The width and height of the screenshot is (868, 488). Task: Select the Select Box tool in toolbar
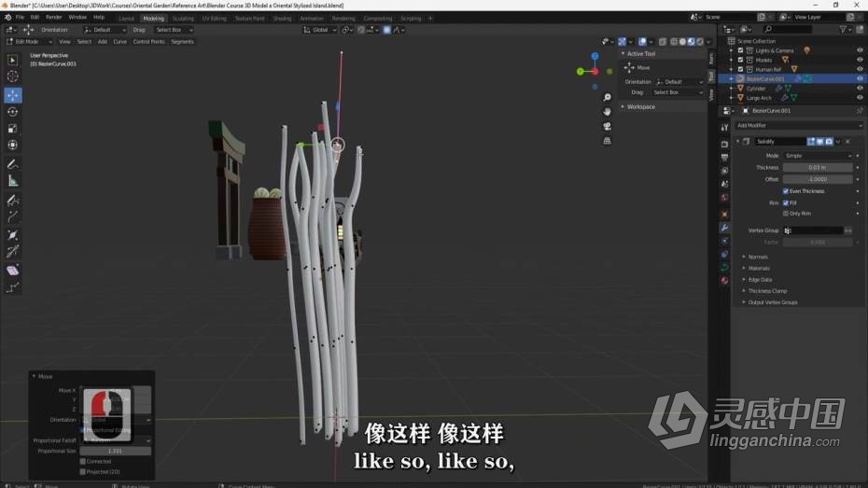(13, 60)
